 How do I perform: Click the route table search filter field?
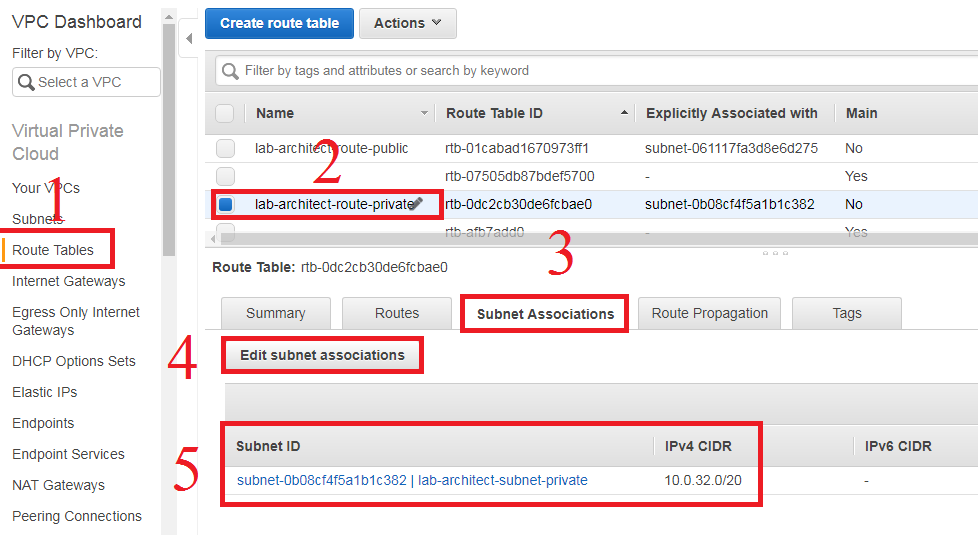tap(600, 71)
